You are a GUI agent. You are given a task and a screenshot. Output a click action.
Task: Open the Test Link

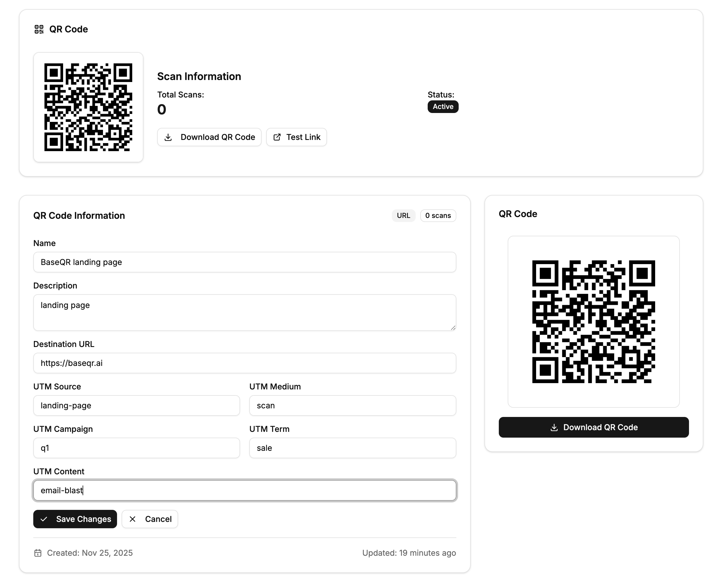point(296,137)
